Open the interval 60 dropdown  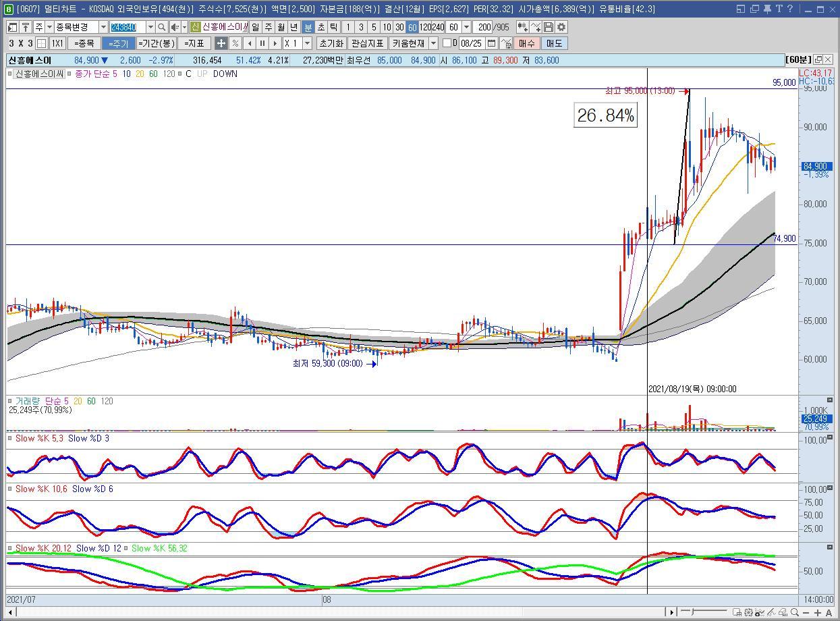tap(467, 27)
